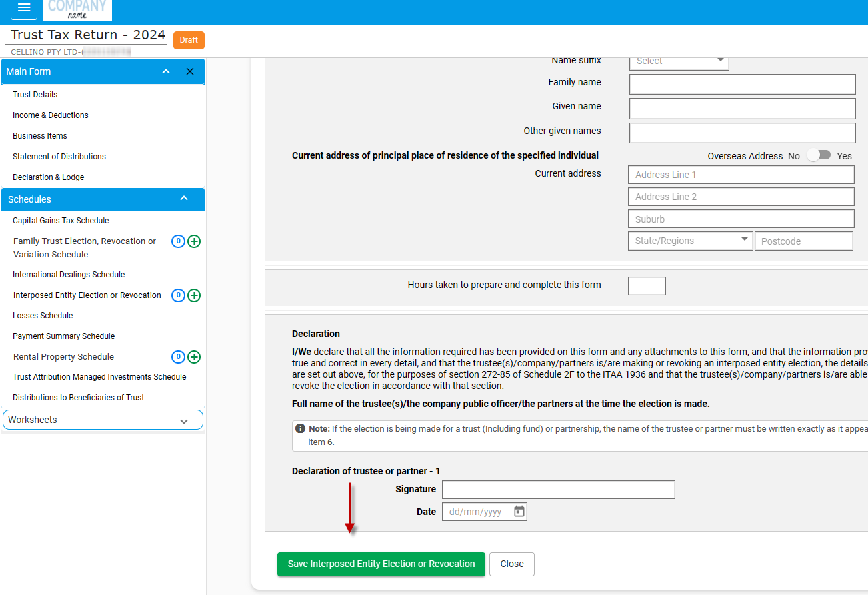868x595 pixels.
Task: Open the Capital Gains Tax Schedule
Action: tap(61, 221)
